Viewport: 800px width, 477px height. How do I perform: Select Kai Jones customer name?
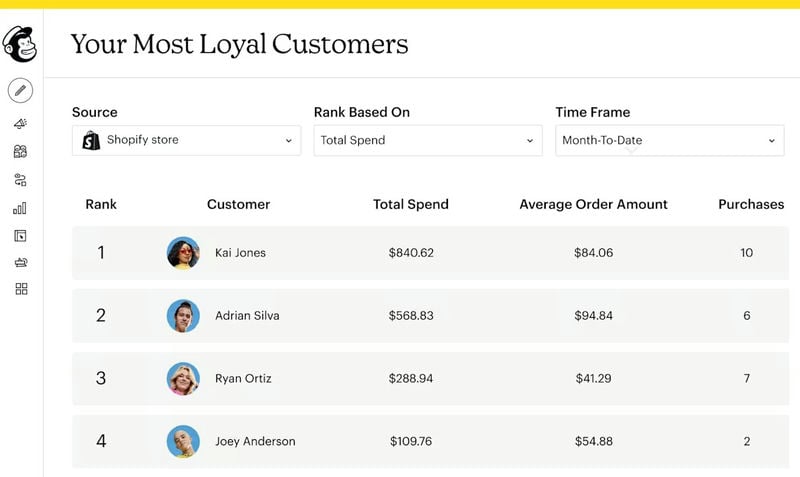[x=240, y=253]
